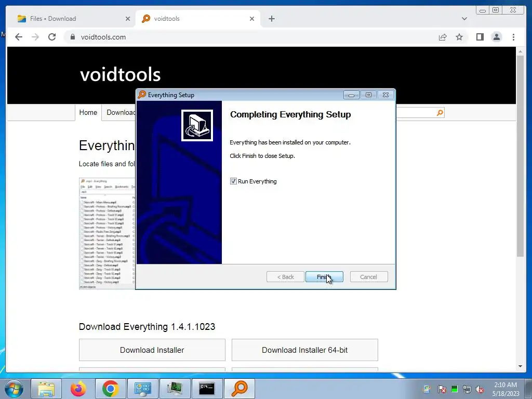Open the tab search dropdown arrow
The image size is (532, 399).
(x=464, y=19)
